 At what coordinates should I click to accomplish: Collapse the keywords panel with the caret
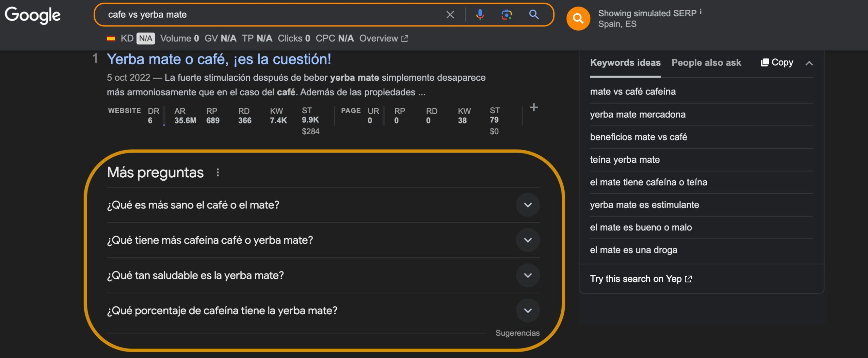coord(810,63)
